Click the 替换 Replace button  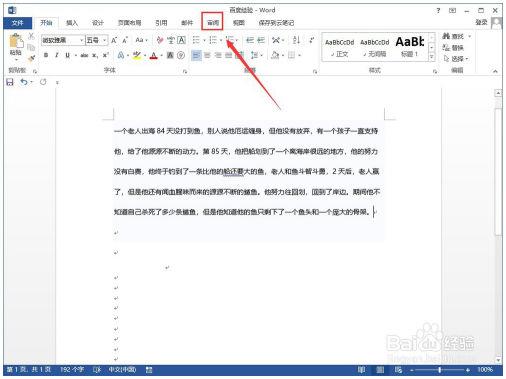tap(453, 47)
